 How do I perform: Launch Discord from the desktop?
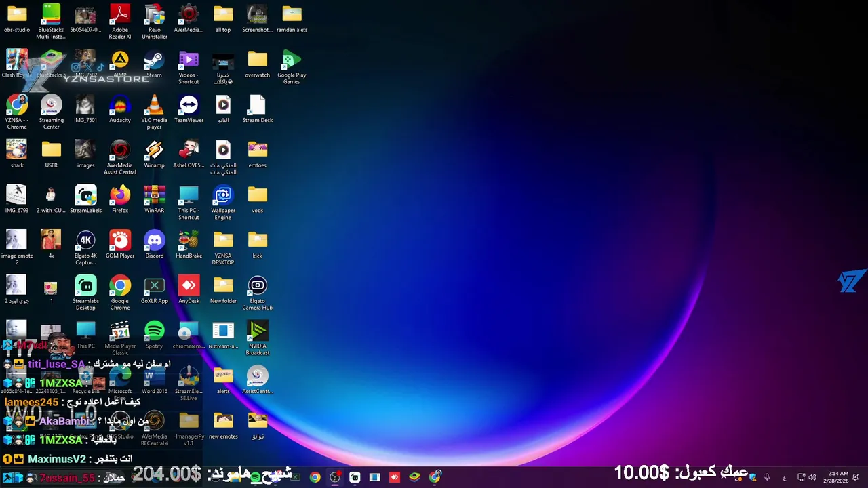click(x=155, y=245)
